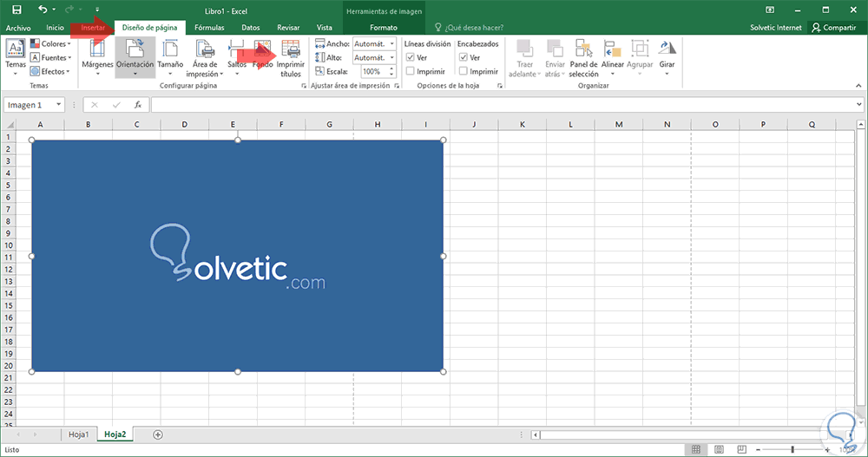Switch to the Fórmulas tab

(209, 28)
